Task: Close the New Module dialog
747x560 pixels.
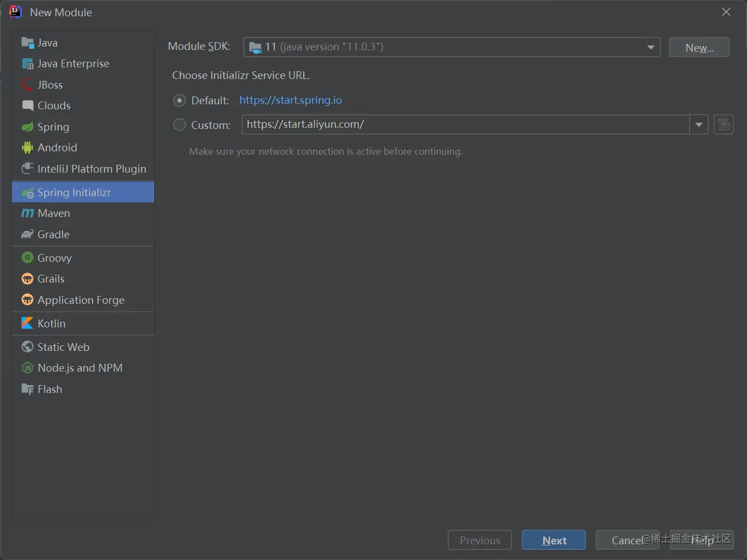Action: click(726, 12)
